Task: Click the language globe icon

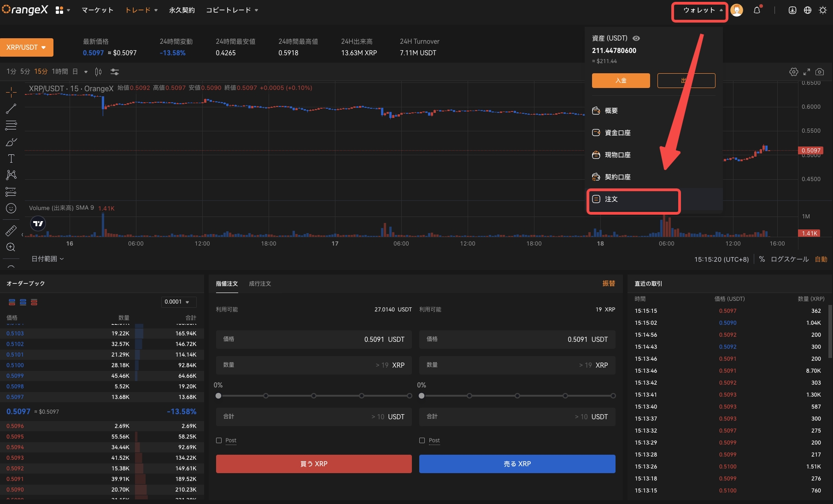Action: pyautogui.click(x=807, y=10)
